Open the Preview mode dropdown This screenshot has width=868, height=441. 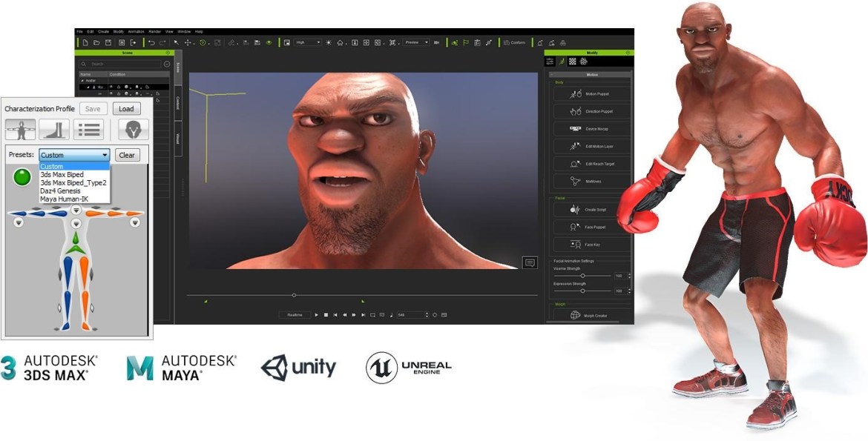(416, 42)
